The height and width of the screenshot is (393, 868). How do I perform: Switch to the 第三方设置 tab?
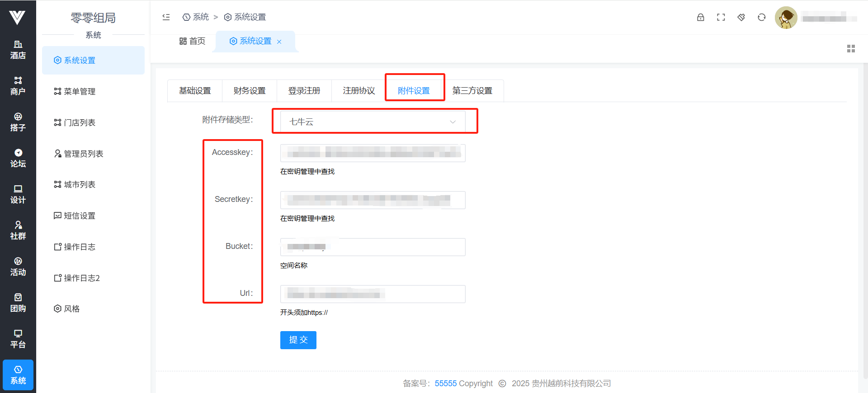click(472, 91)
